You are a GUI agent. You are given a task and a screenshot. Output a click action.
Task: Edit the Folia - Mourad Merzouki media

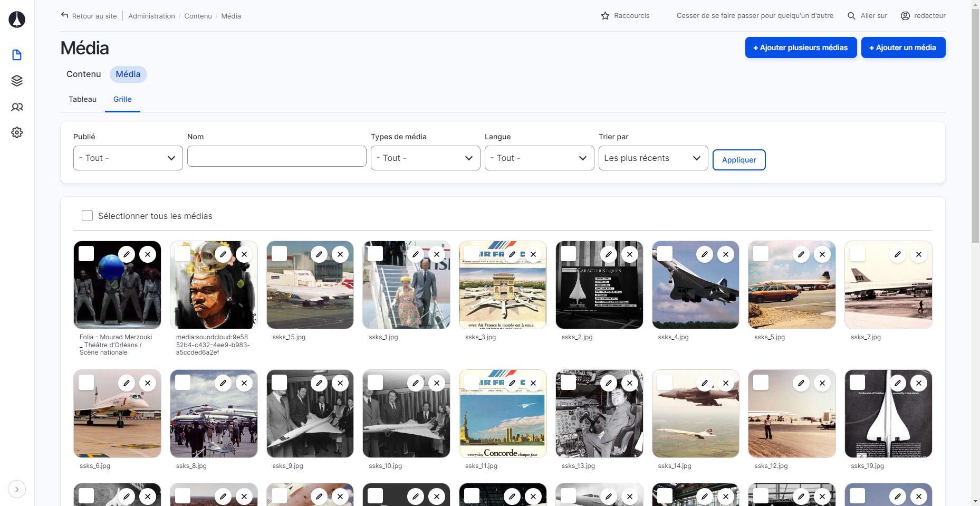click(127, 254)
